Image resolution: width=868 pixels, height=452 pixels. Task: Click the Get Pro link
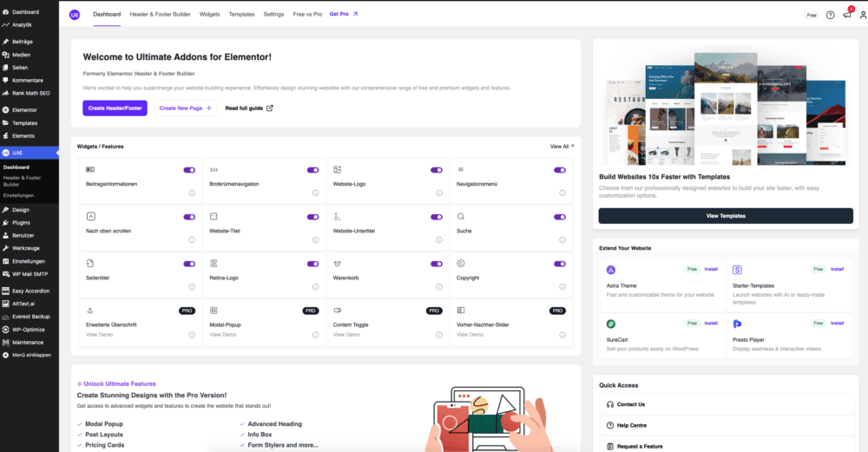(343, 14)
